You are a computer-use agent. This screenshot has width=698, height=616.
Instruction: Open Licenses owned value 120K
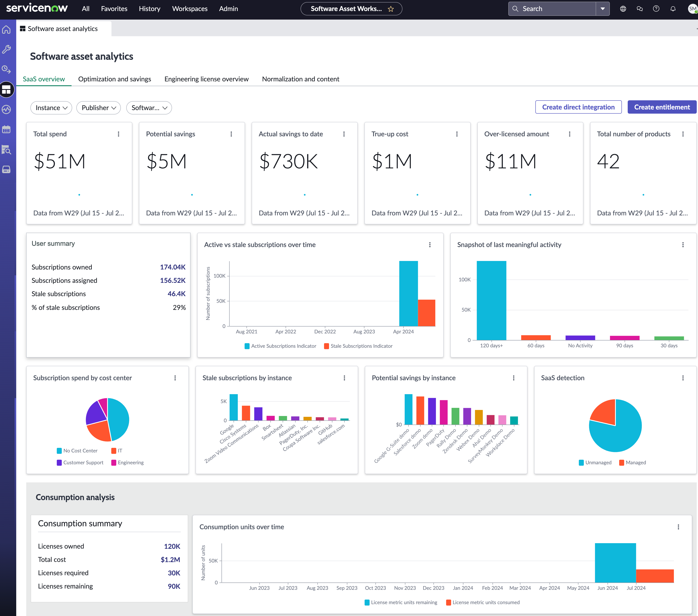[172, 546]
